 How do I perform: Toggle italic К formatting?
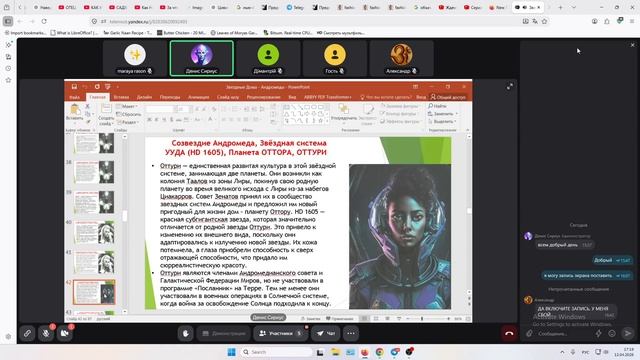point(156,120)
